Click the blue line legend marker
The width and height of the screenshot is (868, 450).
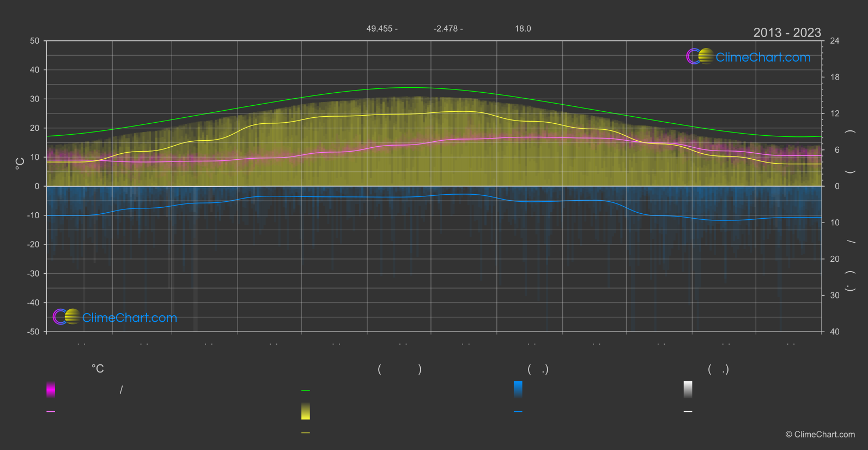tap(518, 412)
